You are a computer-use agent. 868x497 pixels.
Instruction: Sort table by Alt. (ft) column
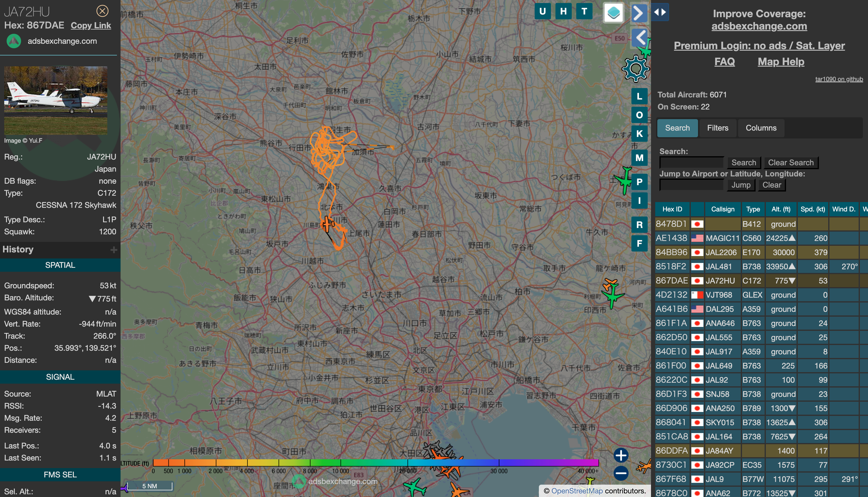pyautogui.click(x=781, y=209)
